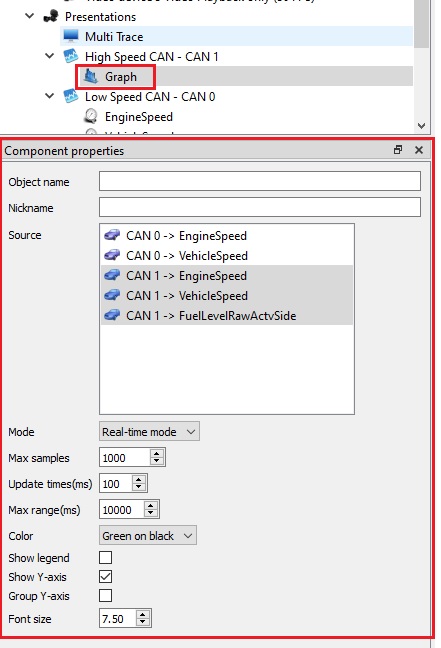441x648 pixels.
Task: Click the EngineSpeed gauge icon in tree
Action: pyautogui.click(x=91, y=117)
